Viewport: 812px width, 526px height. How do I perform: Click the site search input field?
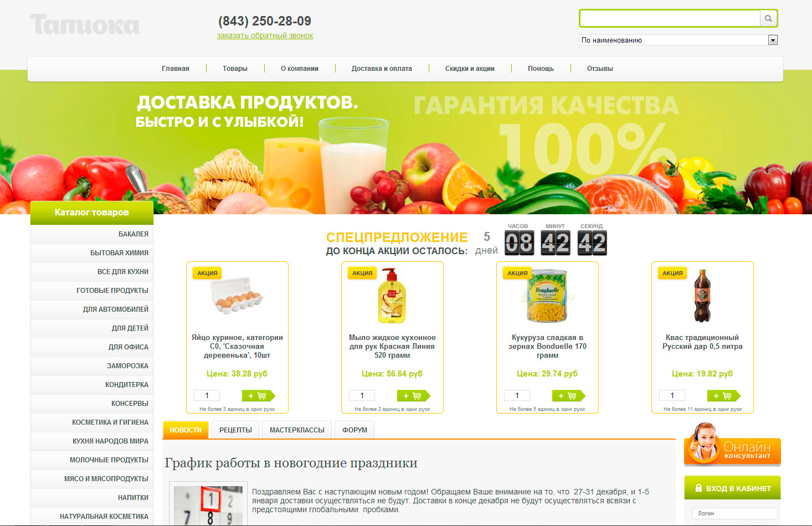670,18
